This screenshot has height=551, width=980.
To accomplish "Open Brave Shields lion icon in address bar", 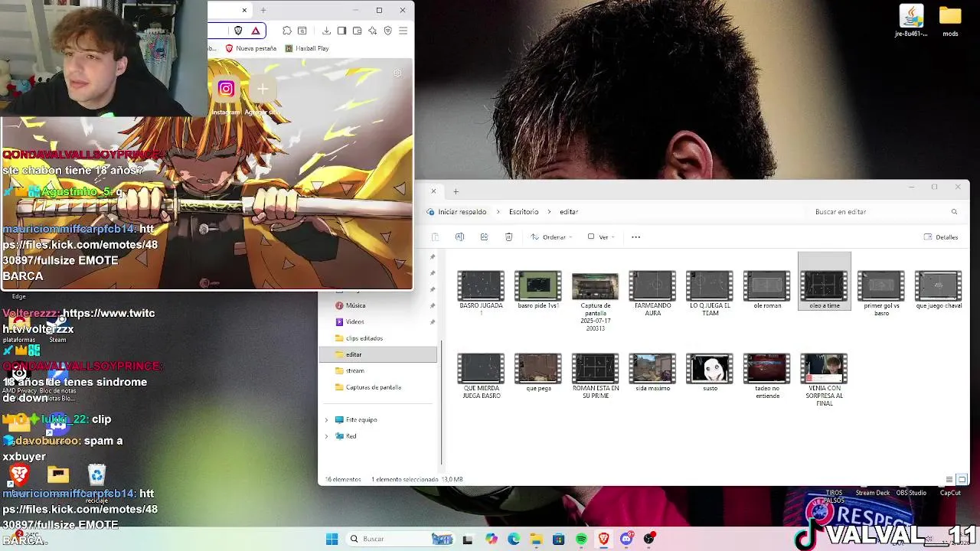I will [x=238, y=31].
